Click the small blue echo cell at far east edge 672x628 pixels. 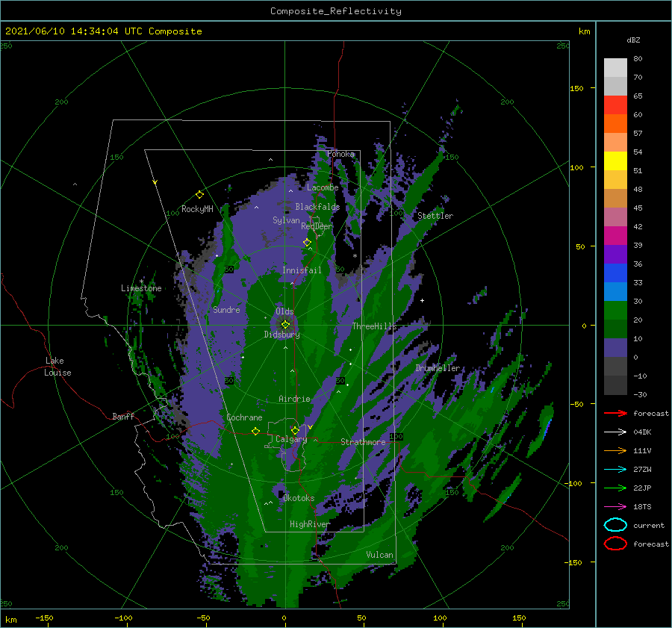tap(547, 430)
